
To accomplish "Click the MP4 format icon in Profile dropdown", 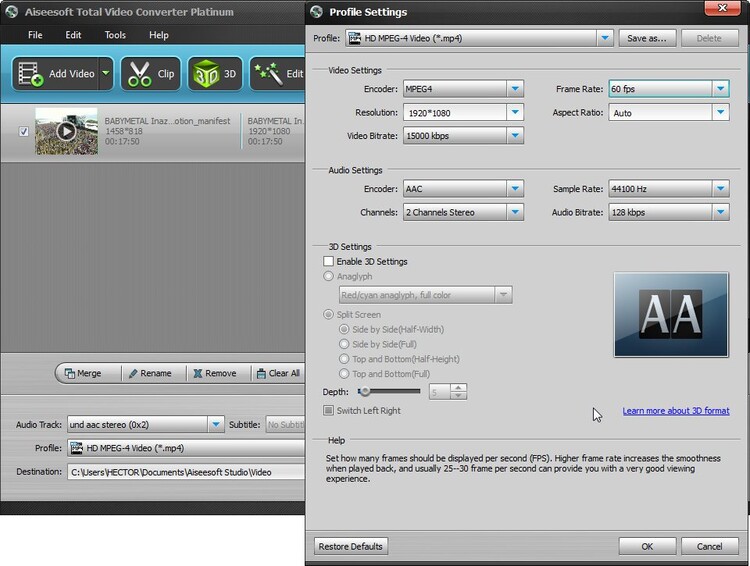I will pyautogui.click(x=354, y=38).
